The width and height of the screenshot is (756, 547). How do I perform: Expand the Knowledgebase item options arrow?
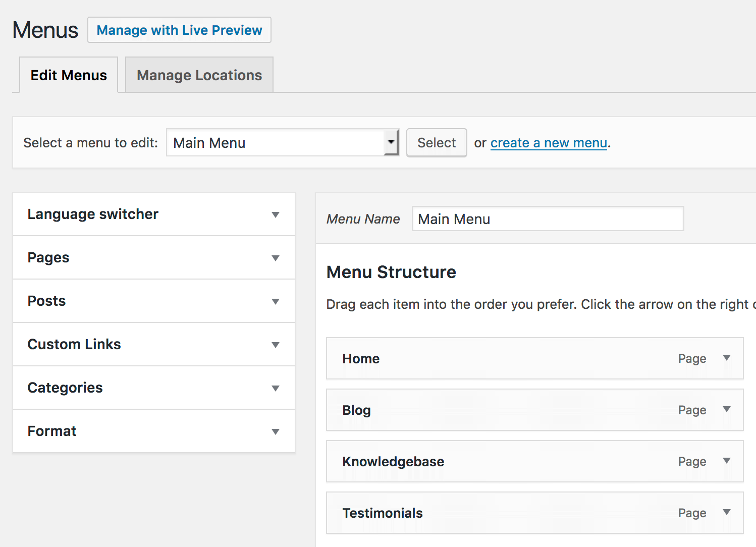click(x=727, y=461)
